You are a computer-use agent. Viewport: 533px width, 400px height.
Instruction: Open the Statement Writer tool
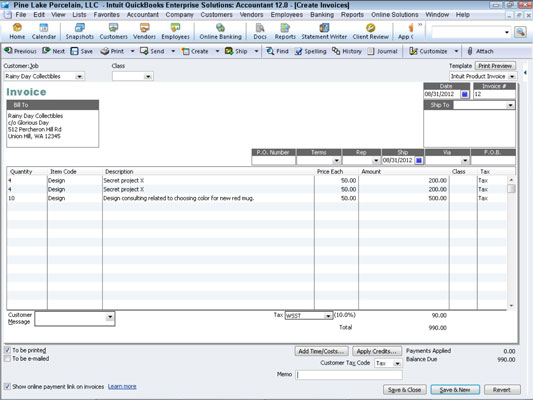(x=324, y=31)
